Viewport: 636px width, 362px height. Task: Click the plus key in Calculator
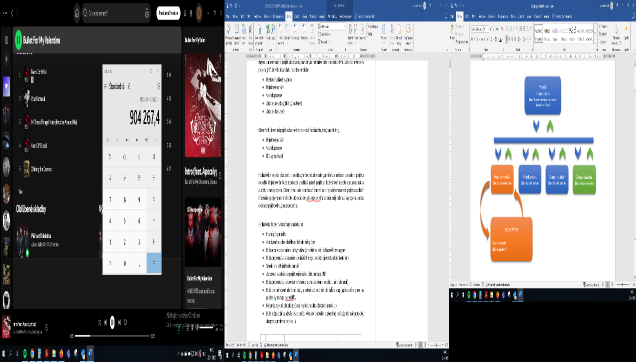click(154, 242)
